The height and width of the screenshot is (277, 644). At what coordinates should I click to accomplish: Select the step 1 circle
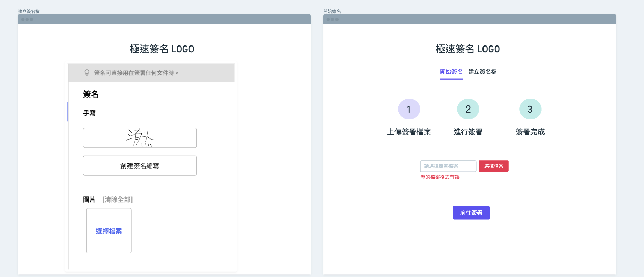(409, 109)
